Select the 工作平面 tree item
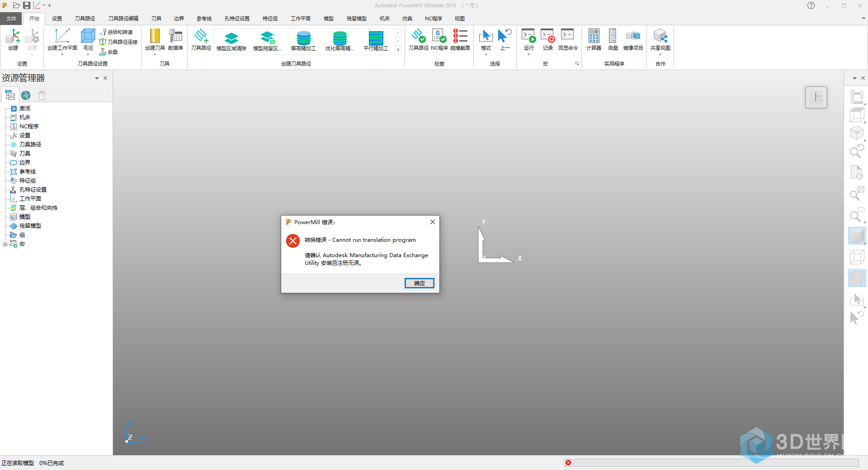This screenshot has height=470, width=868. coord(30,199)
